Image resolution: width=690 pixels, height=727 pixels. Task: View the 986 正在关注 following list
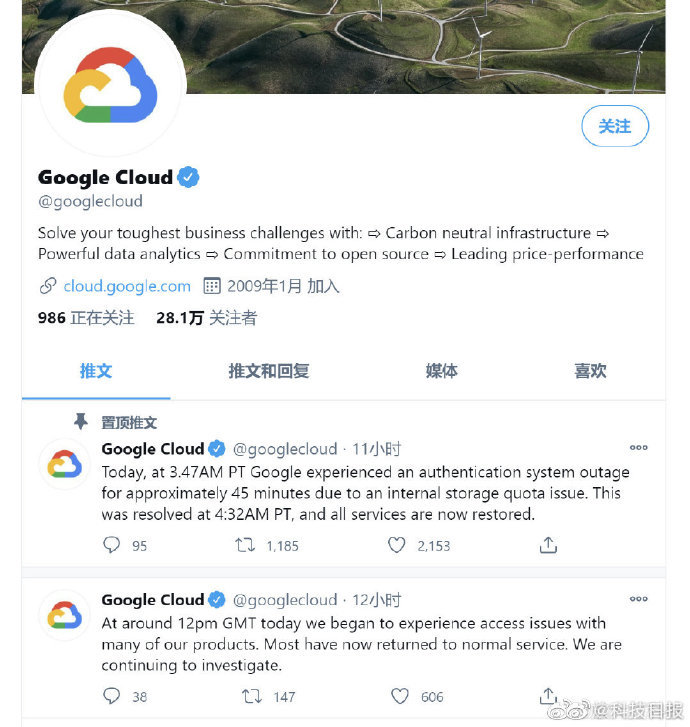[86, 318]
